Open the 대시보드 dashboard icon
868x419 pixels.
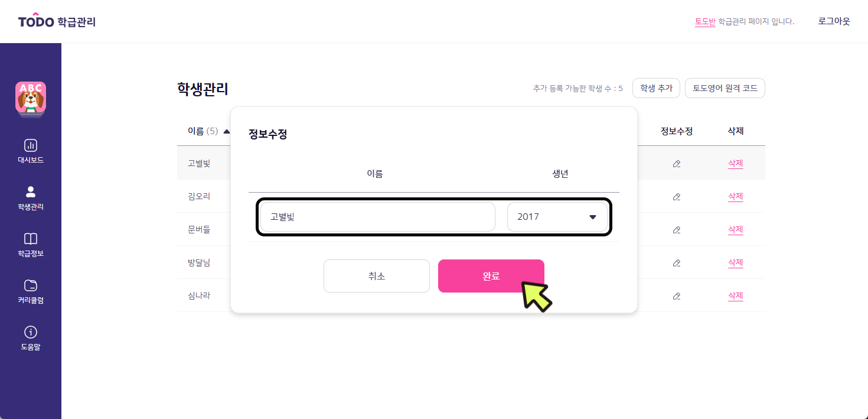click(31, 145)
